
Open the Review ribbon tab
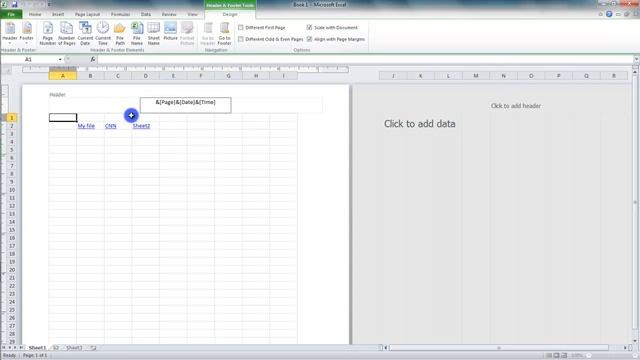pos(169,14)
